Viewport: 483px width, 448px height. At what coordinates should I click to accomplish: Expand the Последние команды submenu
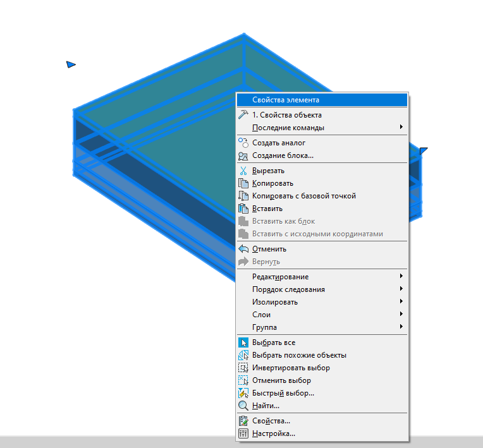(x=401, y=128)
